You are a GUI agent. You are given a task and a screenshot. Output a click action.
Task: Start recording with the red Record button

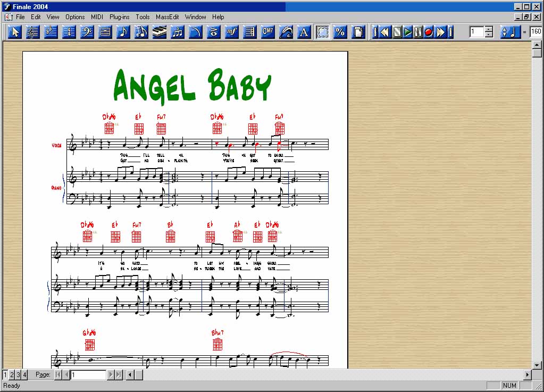pos(429,32)
